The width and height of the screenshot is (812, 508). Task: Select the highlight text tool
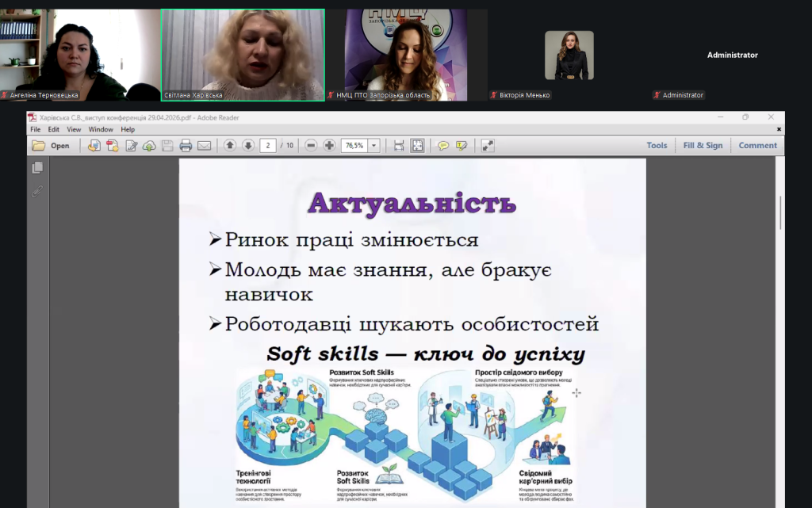coord(462,146)
